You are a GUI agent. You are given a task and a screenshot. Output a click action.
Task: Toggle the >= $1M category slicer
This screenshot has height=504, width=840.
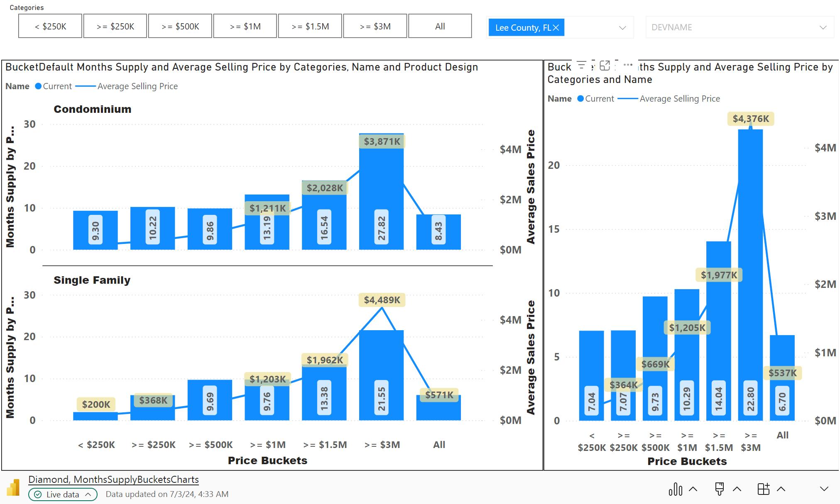tap(245, 26)
